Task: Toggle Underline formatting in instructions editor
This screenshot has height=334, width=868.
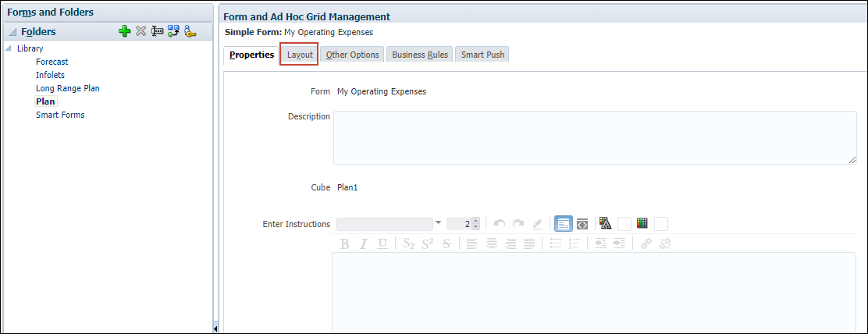Action: (x=382, y=243)
